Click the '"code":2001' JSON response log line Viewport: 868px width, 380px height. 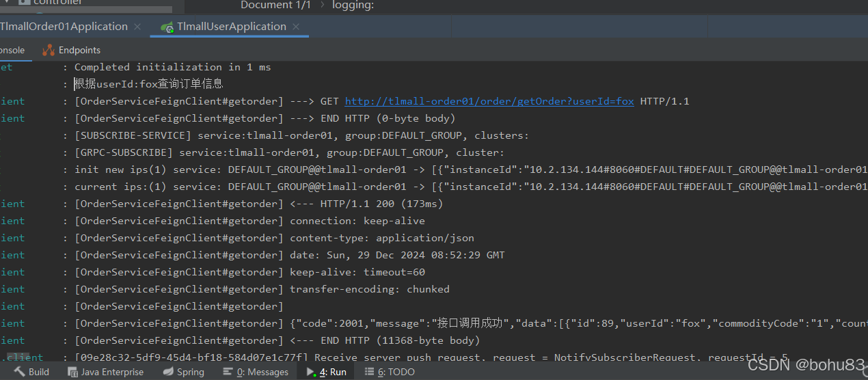coord(471,323)
